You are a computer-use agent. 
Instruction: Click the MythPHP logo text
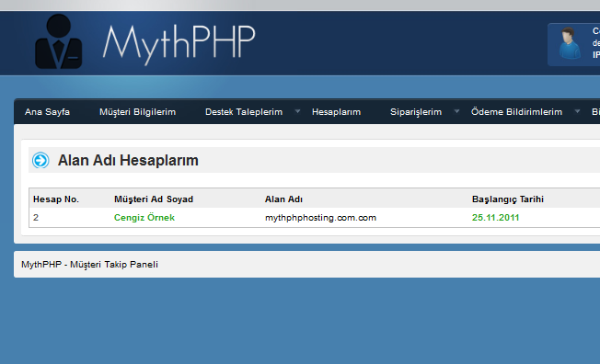pyautogui.click(x=179, y=44)
